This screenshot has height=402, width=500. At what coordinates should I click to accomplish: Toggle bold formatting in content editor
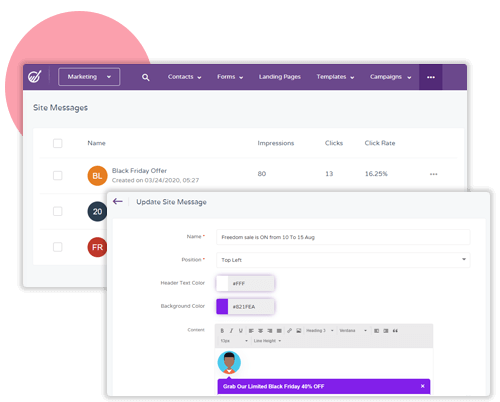click(222, 331)
